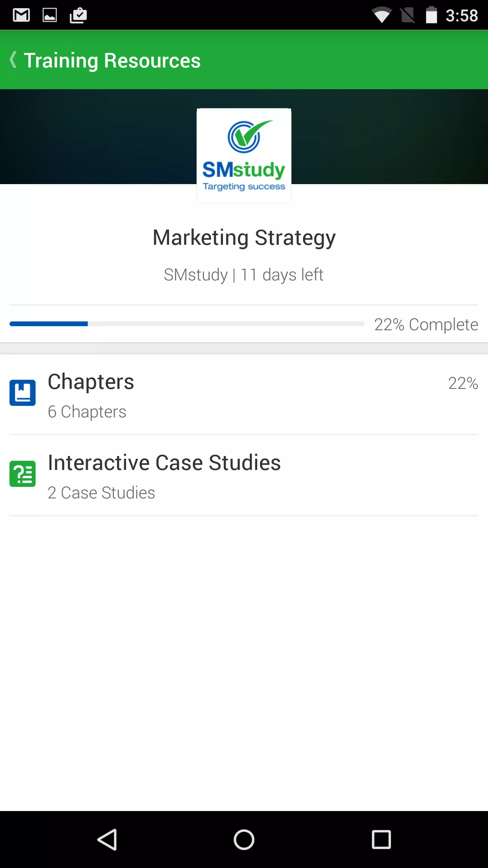Viewport: 488px width, 868px height.
Task: Tap the Android recent apps square button
Action: (381, 840)
